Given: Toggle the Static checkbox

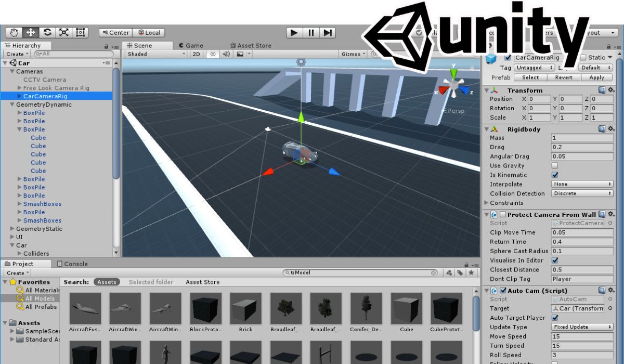Looking at the screenshot, I should click(583, 58).
